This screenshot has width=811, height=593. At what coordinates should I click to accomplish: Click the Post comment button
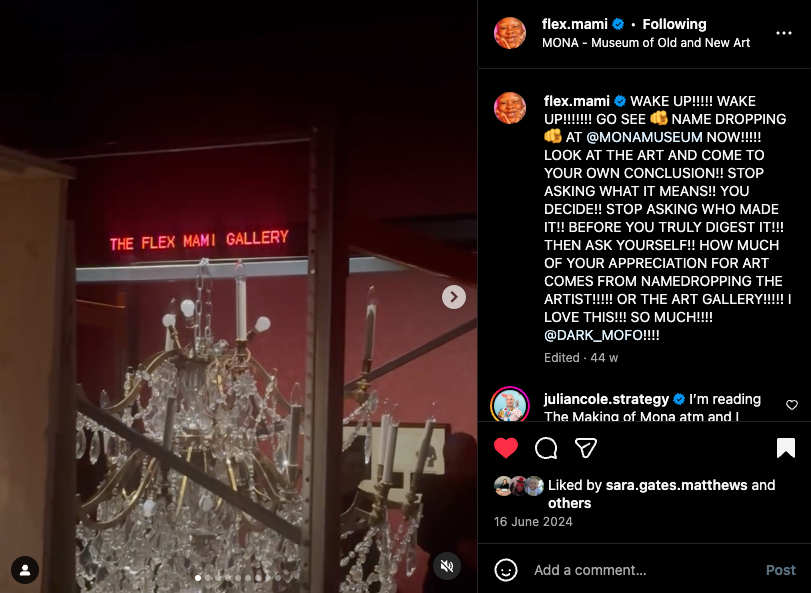[780, 570]
